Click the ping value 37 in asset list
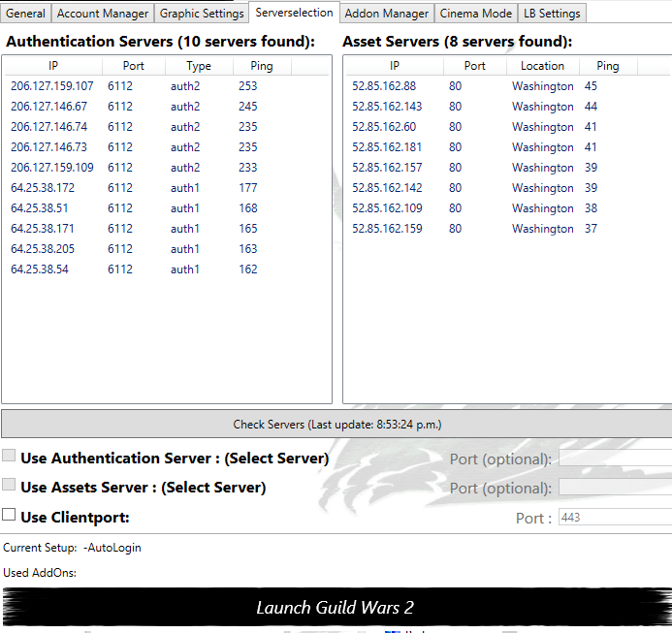The height and width of the screenshot is (633, 672). point(591,229)
